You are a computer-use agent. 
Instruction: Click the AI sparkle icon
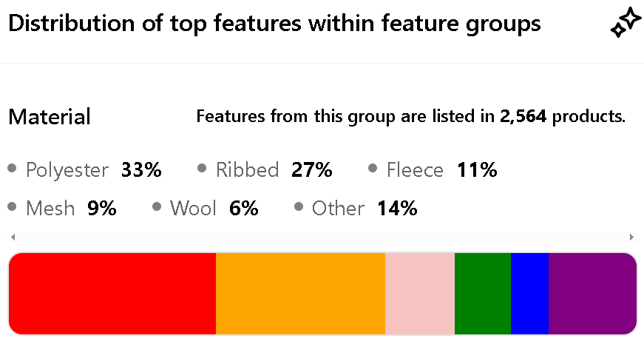click(x=625, y=24)
